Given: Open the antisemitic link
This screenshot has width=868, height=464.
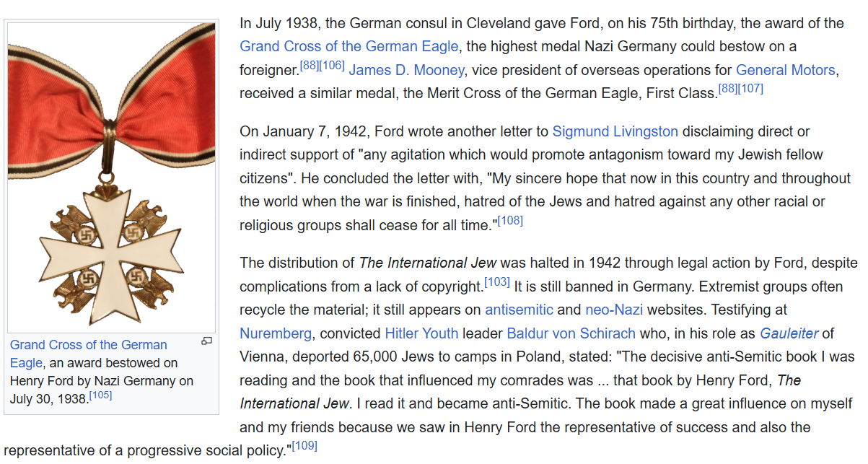Looking at the screenshot, I should [x=519, y=310].
